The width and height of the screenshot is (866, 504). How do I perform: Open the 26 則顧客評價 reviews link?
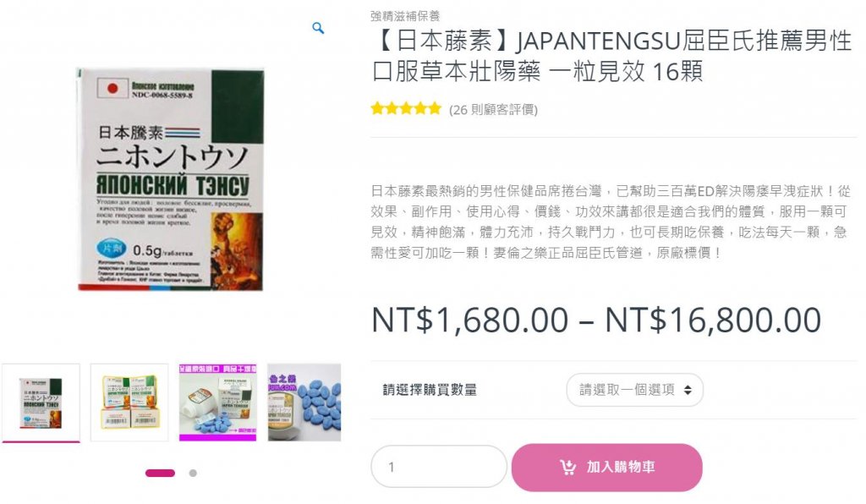(493, 109)
